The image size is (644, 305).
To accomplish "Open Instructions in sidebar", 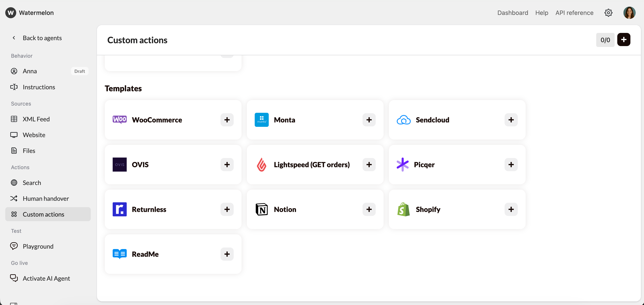I will pyautogui.click(x=48, y=87).
